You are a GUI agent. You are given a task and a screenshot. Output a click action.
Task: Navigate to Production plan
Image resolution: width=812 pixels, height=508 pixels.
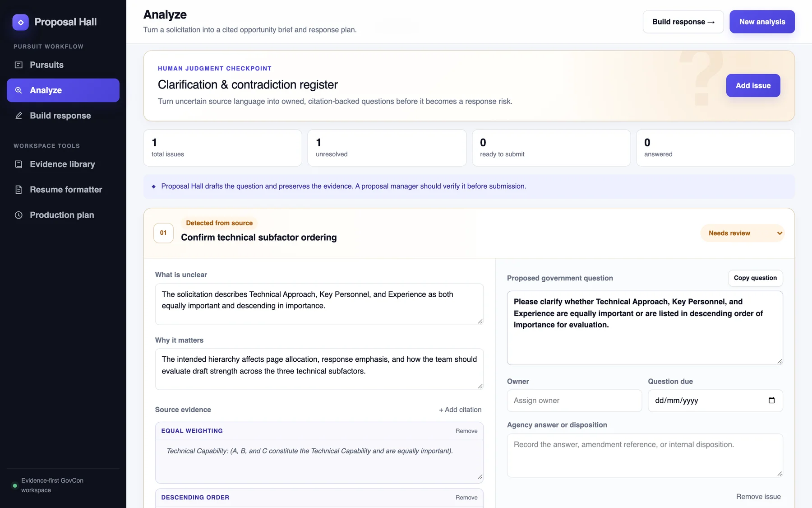coord(63,215)
